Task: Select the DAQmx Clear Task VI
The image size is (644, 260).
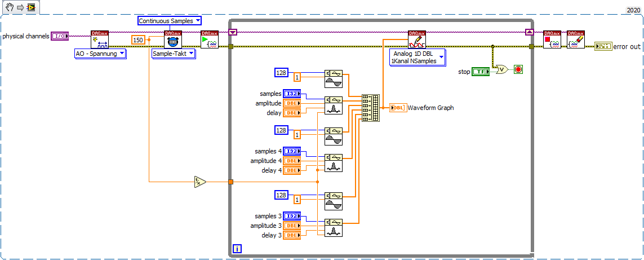Action: [576, 39]
